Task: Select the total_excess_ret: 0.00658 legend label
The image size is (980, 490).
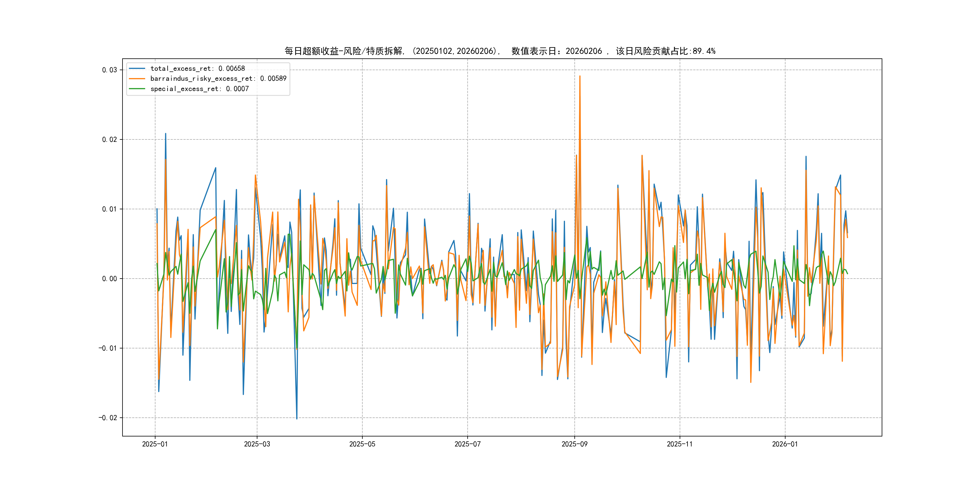Action: 198,68
